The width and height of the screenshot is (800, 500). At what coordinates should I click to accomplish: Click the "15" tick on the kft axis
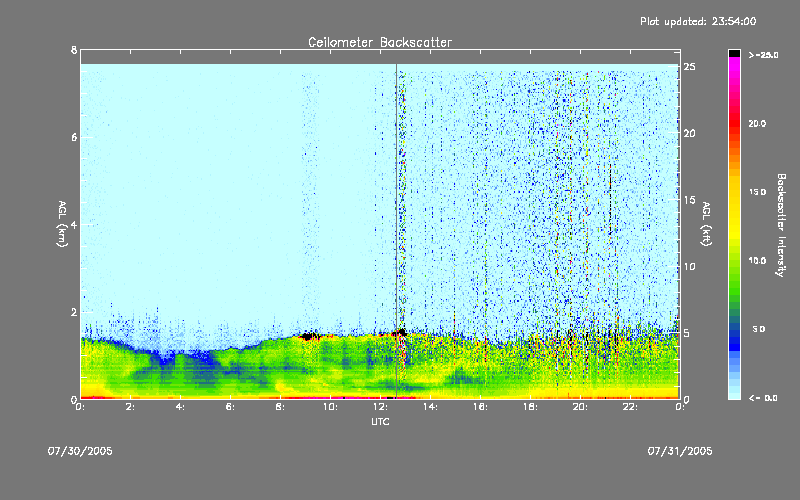[690, 200]
